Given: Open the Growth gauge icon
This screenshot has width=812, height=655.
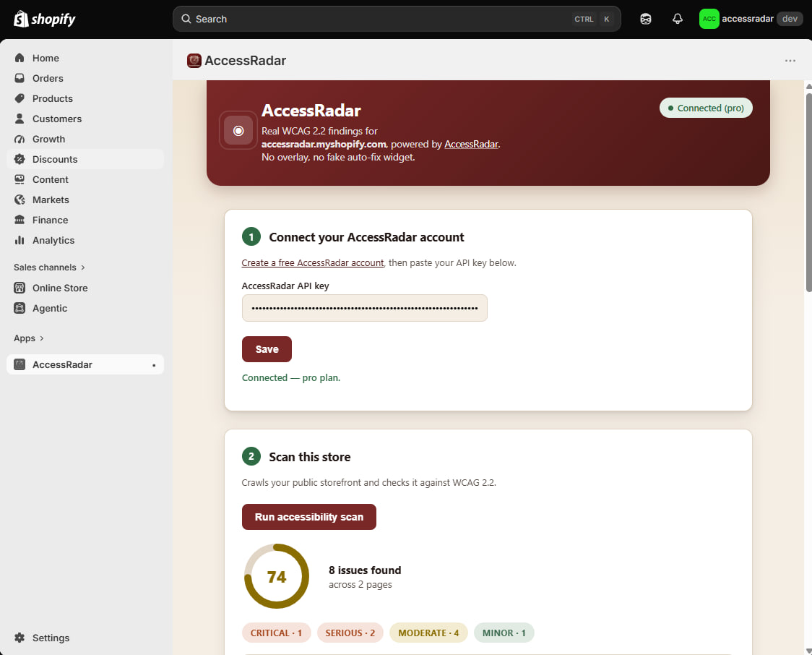Looking at the screenshot, I should click(20, 139).
